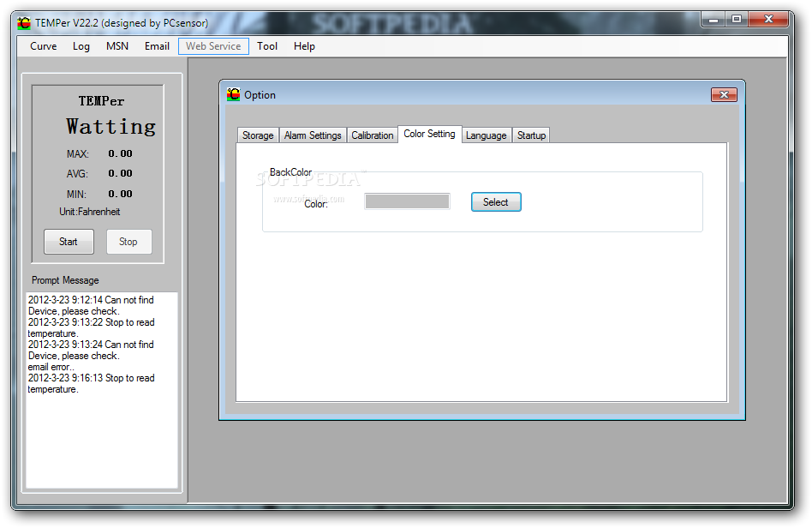812x528 pixels.
Task: Click the Option dialog title icon
Action: tap(234, 94)
